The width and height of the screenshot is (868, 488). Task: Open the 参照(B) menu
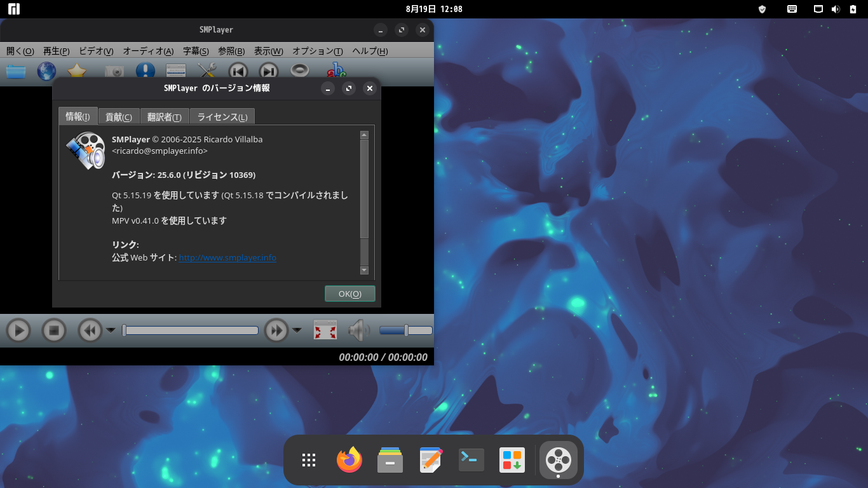point(231,51)
